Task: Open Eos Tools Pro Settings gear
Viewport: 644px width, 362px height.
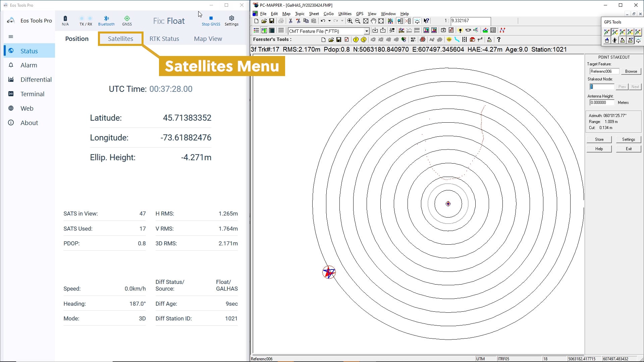Action: [x=231, y=20]
